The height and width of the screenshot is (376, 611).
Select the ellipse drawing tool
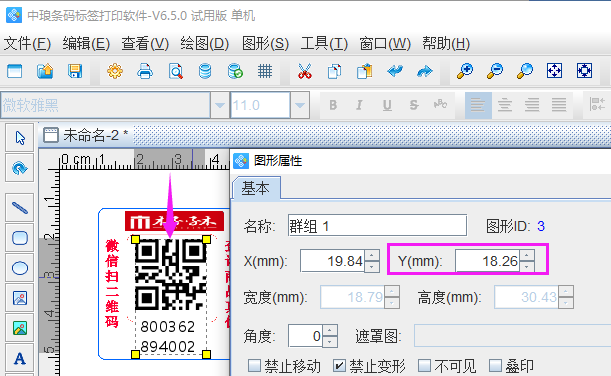(x=19, y=268)
